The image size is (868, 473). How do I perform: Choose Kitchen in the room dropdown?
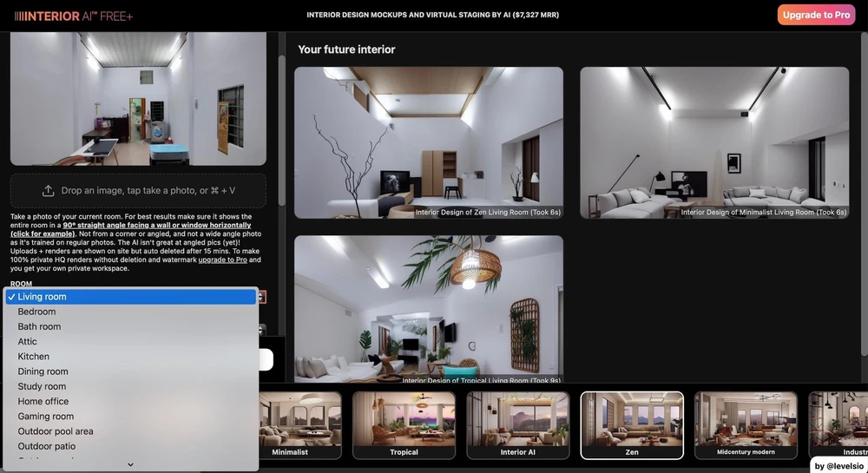(x=34, y=357)
